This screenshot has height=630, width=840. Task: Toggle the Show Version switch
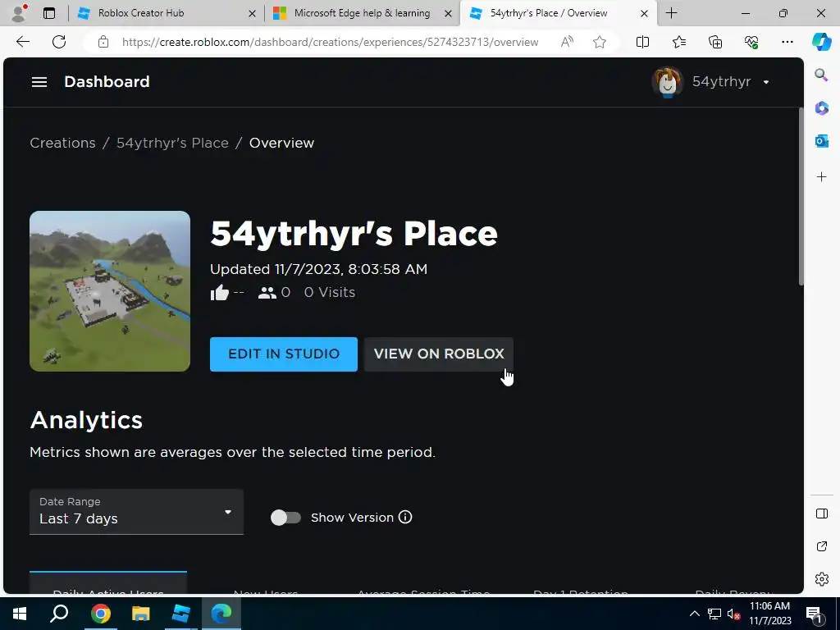coord(285,518)
